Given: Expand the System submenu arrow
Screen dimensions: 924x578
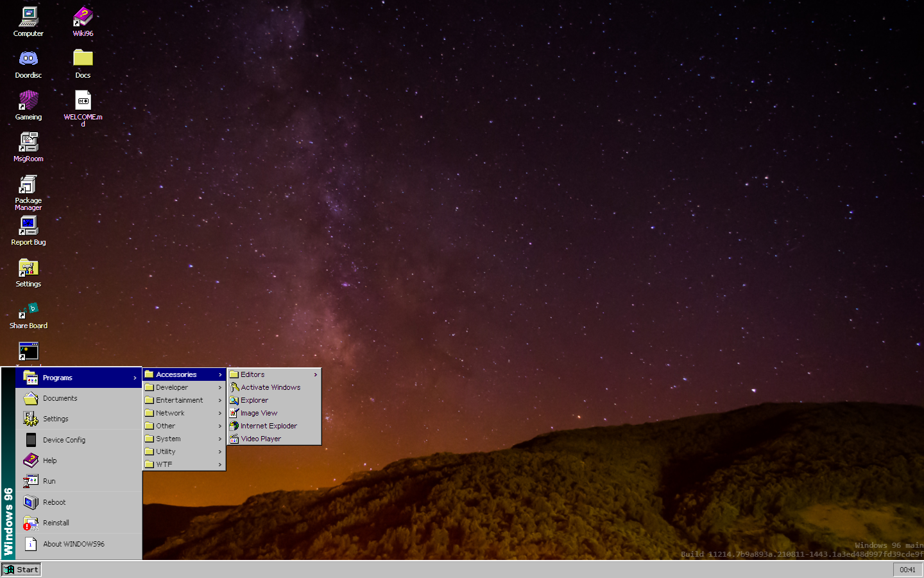Looking at the screenshot, I should click(x=220, y=439).
